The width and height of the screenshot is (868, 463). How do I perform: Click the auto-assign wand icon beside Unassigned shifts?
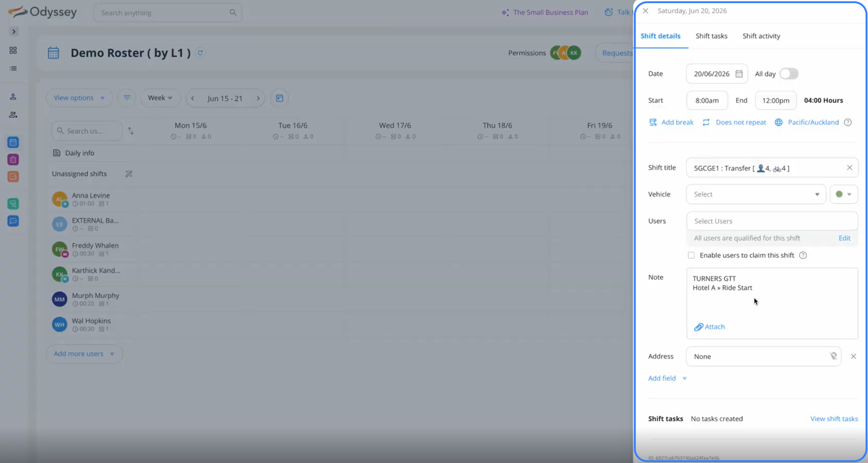(129, 174)
